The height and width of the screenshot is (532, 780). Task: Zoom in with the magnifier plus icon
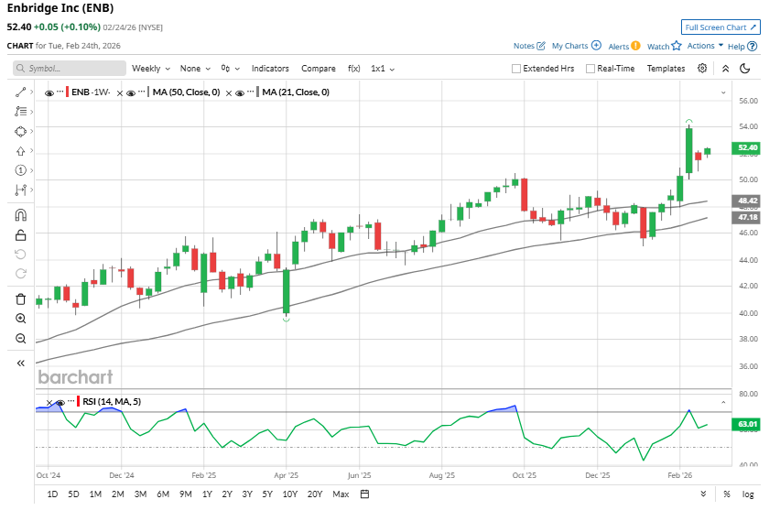point(20,319)
